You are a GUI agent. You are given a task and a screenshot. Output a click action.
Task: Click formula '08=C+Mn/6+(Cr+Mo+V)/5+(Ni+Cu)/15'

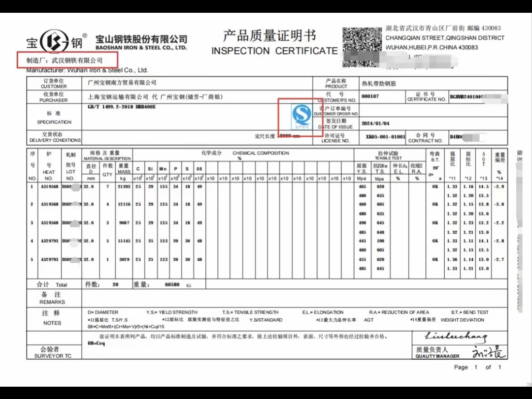tap(126, 327)
